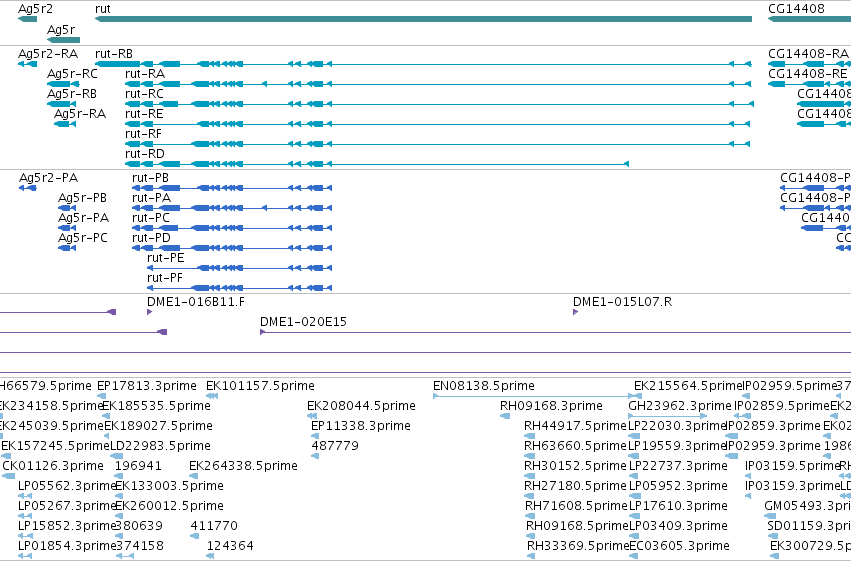Viewport: 851px width, 561px height.
Task: Open the rut-PA protein label
Action: pyautogui.click(x=151, y=198)
